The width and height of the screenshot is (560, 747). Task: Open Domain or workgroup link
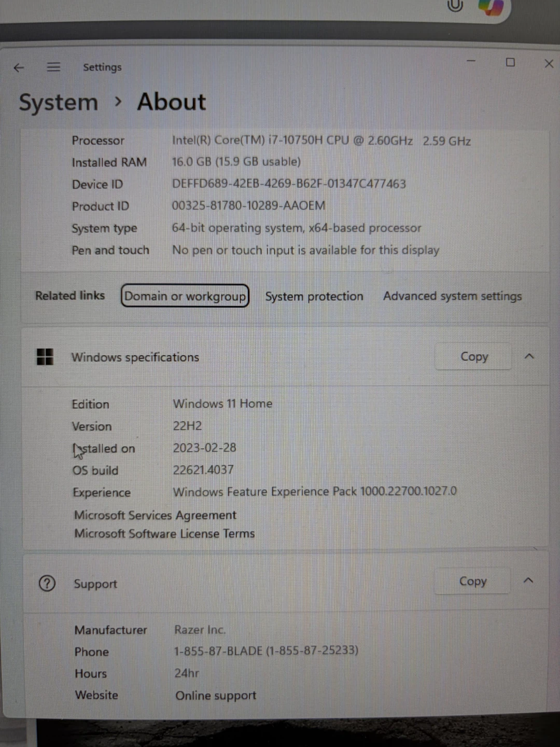click(x=185, y=296)
